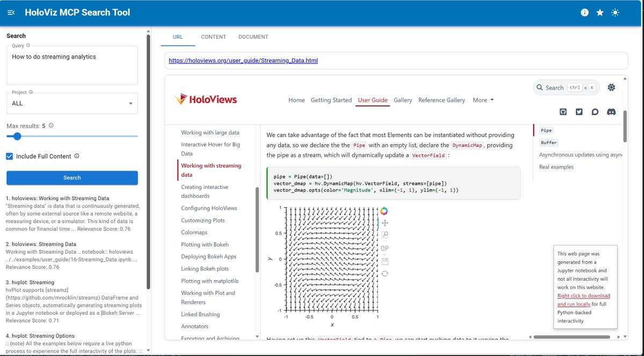Open Interactive Hover for Big Data page

[x=211, y=149]
